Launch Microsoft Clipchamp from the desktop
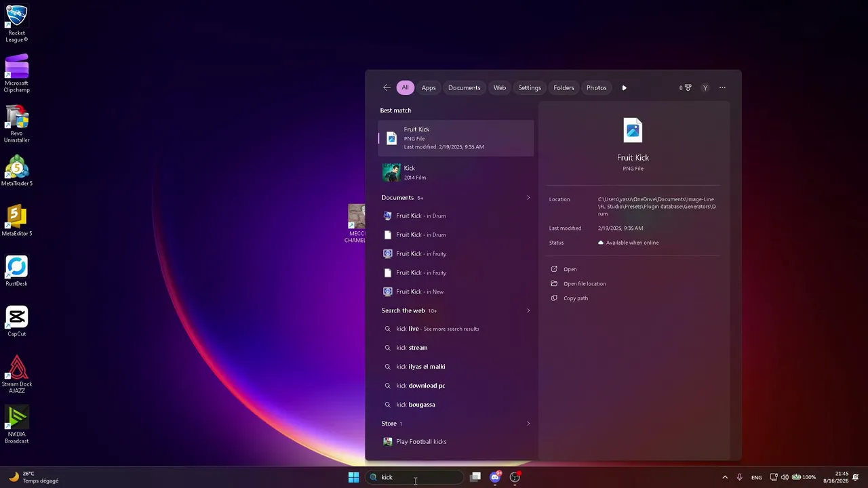 click(16, 74)
